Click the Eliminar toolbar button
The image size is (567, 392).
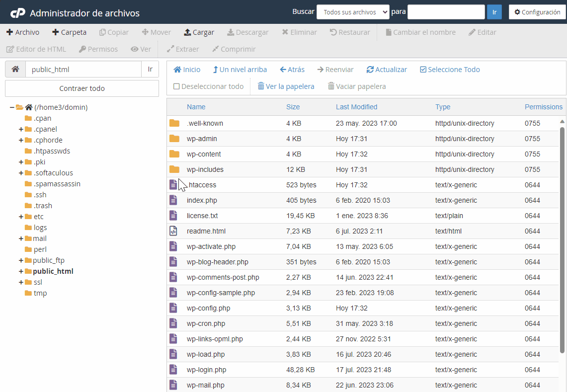300,32
